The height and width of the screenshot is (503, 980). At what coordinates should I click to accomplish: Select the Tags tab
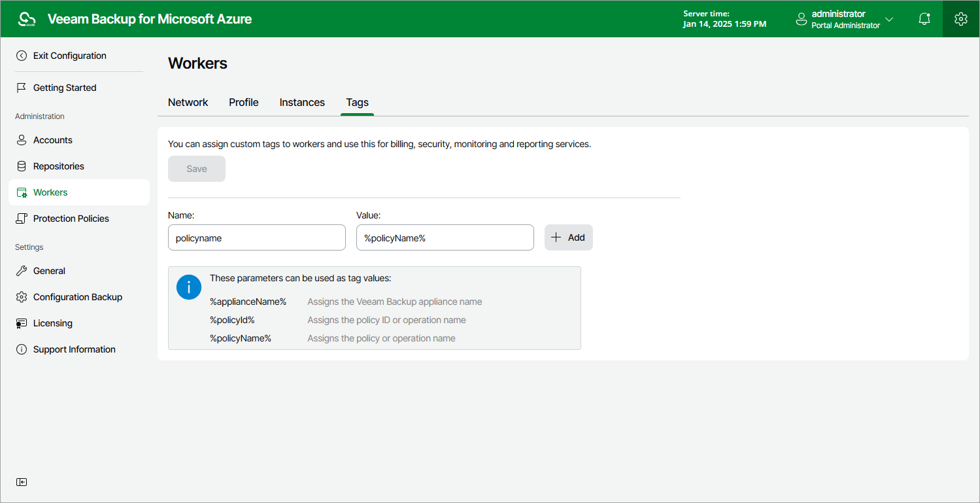coord(358,102)
